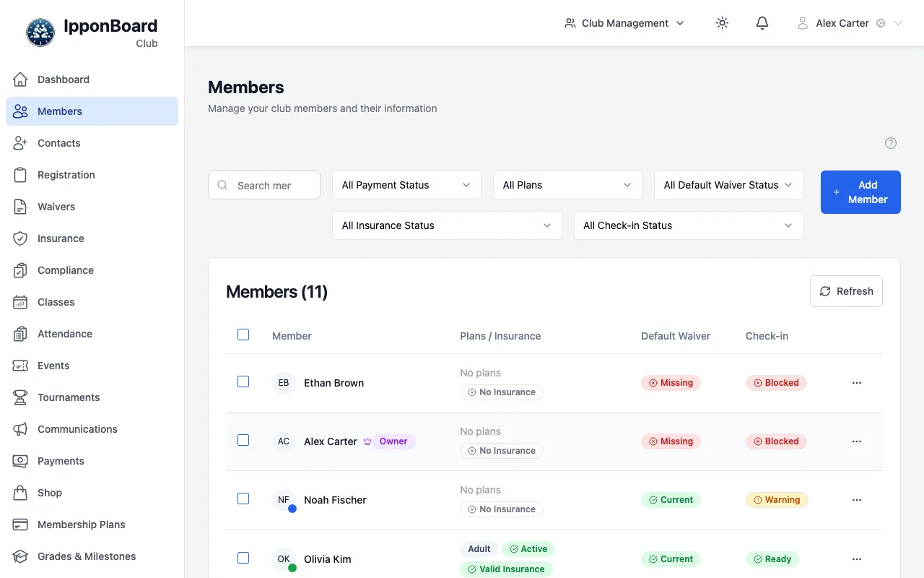Image resolution: width=924 pixels, height=578 pixels.
Task: Go to Contacts in the sidebar
Action: click(x=92, y=143)
